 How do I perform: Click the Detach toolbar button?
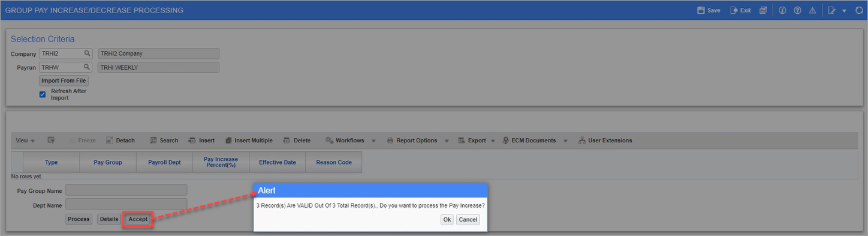(x=120, y=141)
